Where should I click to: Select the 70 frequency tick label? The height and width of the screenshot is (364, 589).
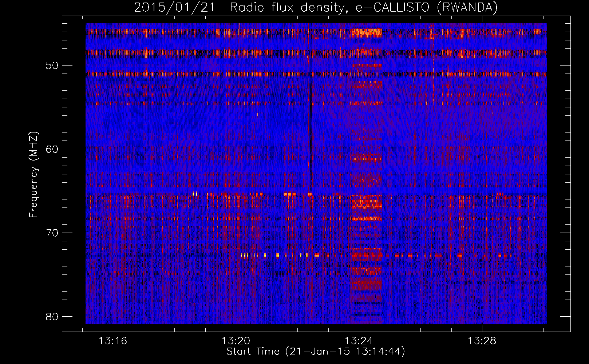[52, 233]
